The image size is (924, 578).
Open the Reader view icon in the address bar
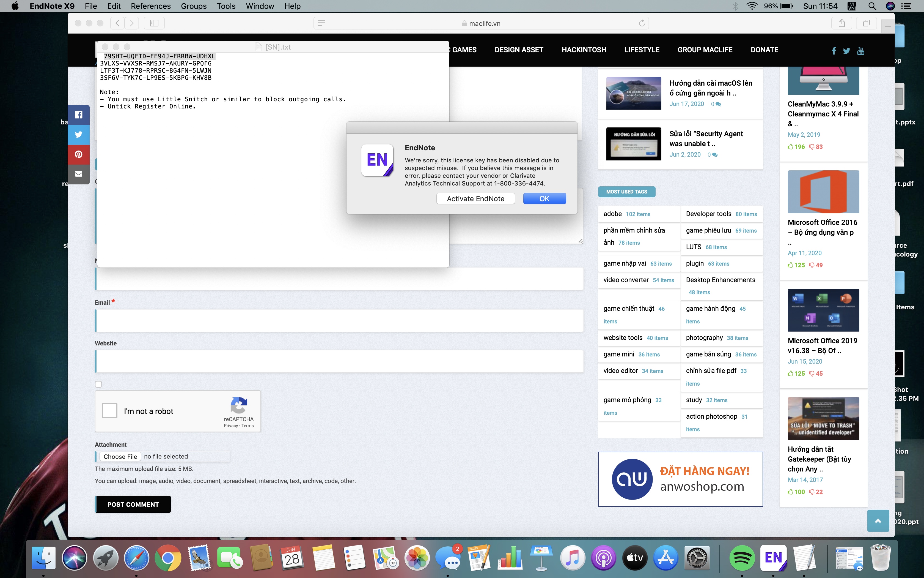[x=321, y=23]
